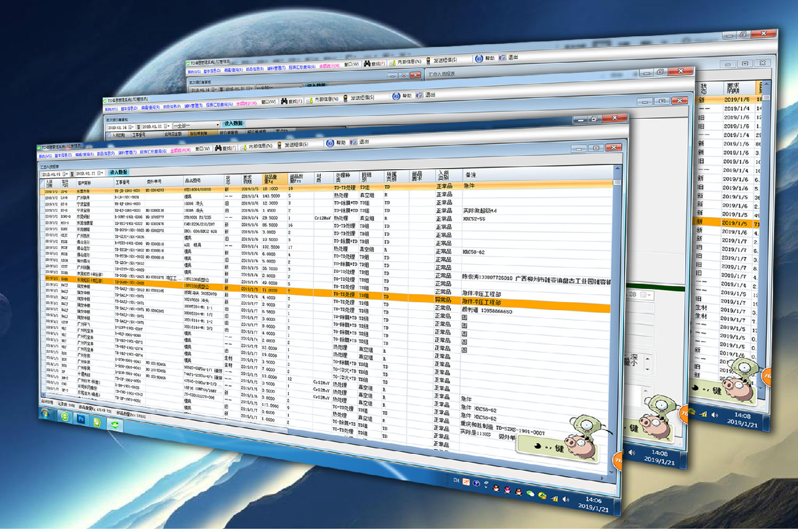Click remark cell 'HRC52-55'
The width and height of the screenshot is (798, 532).
click(x=474, y=219)
